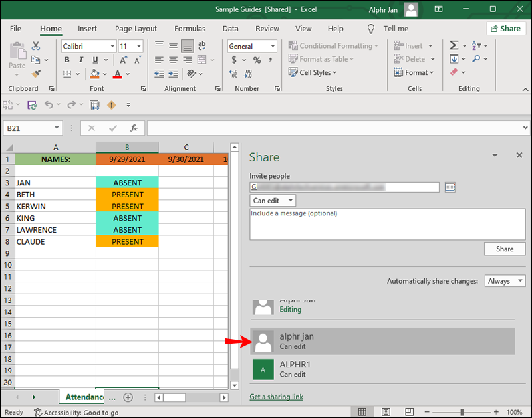This screenshot has height=418, width=532.
Task: Click the Get a sharing link
Action: [277, 397]
